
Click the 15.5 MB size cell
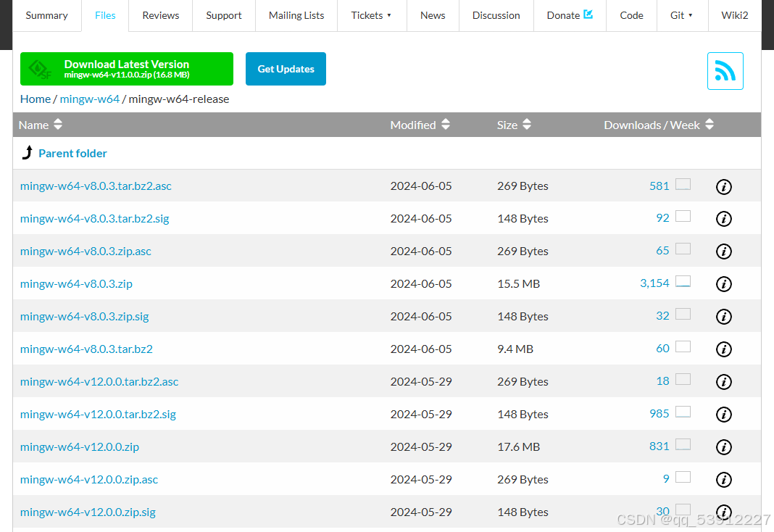point(519,284)
